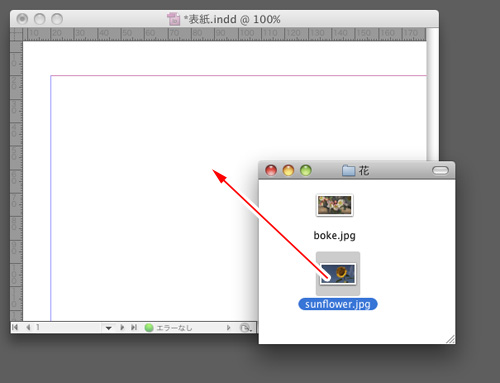Jump to last page arrow in status bar
This screenshot has height=383, width=500.
point(134,327)
